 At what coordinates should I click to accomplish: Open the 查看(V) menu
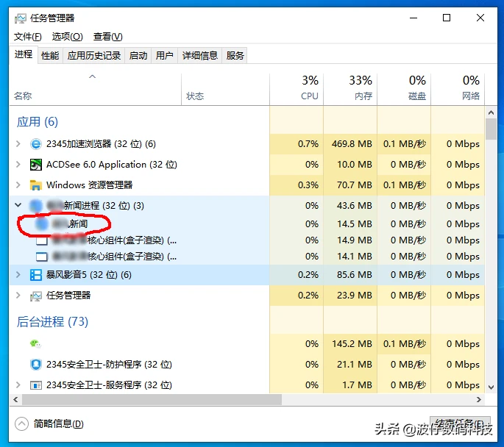pos(107,37)
